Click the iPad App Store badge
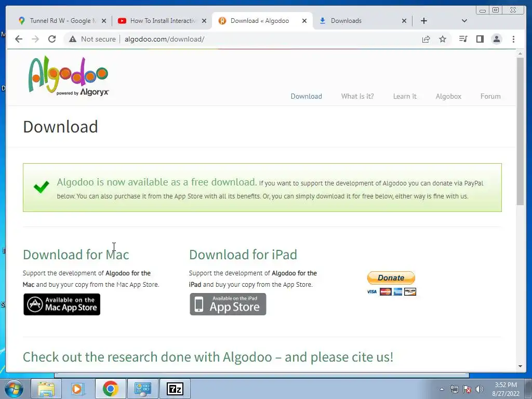 (228, 304)
